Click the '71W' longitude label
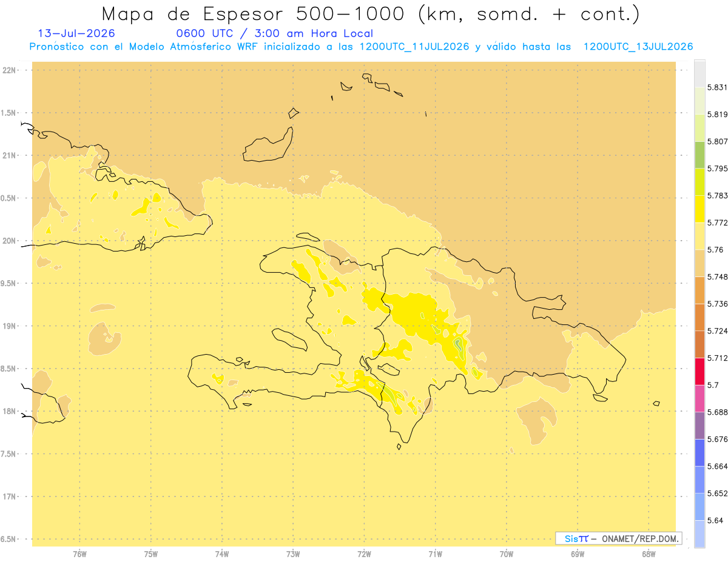The image size is (728, 562). pyautogui.click(x=435, y=554)
